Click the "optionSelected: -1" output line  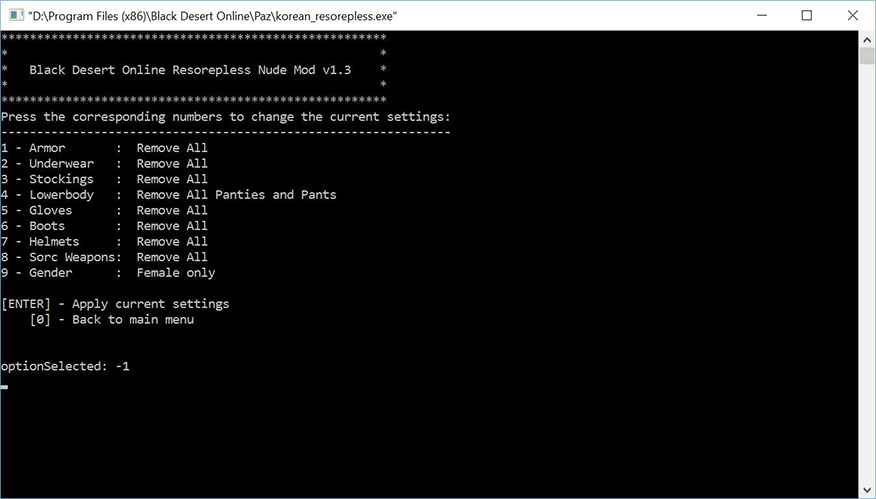[x=65, y=366]
